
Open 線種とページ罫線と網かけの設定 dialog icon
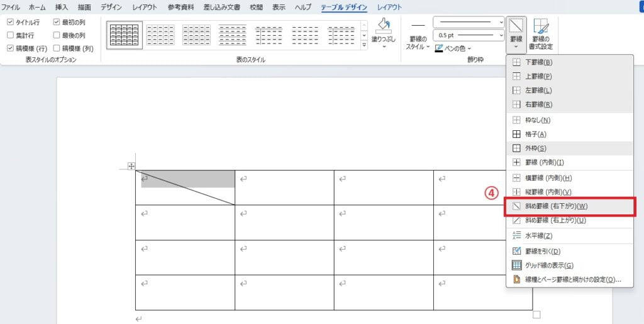517,280
